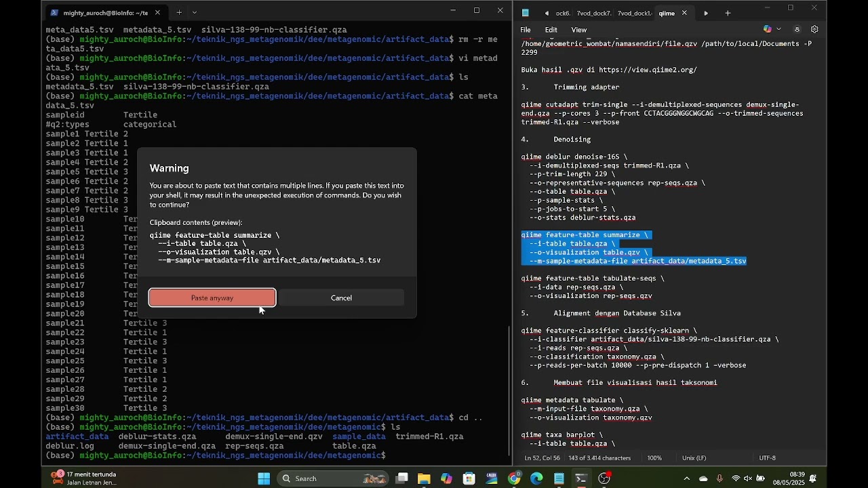Open the 100% zoom status entry
This screenshot has height=488, width=868.
pyautogui.click(x=654, y=458)
